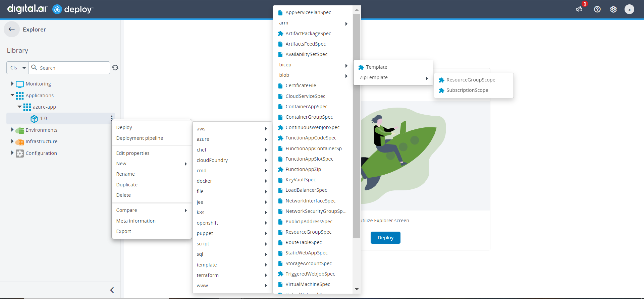Expand the Configuration tree node
644x299 pixels.
(12, 153)
